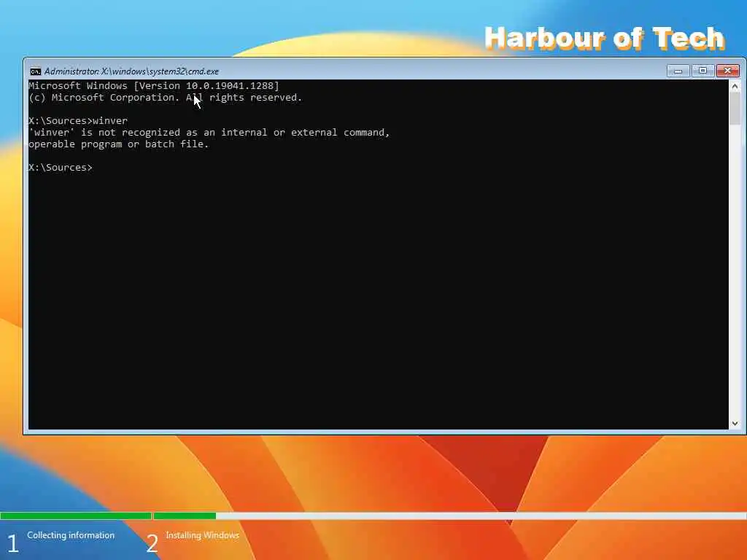Image resolution: width=747 pixels, height=560 pixels.
Task: Click the 'winver is not recognized' error line
Action: tap(209, 133)
